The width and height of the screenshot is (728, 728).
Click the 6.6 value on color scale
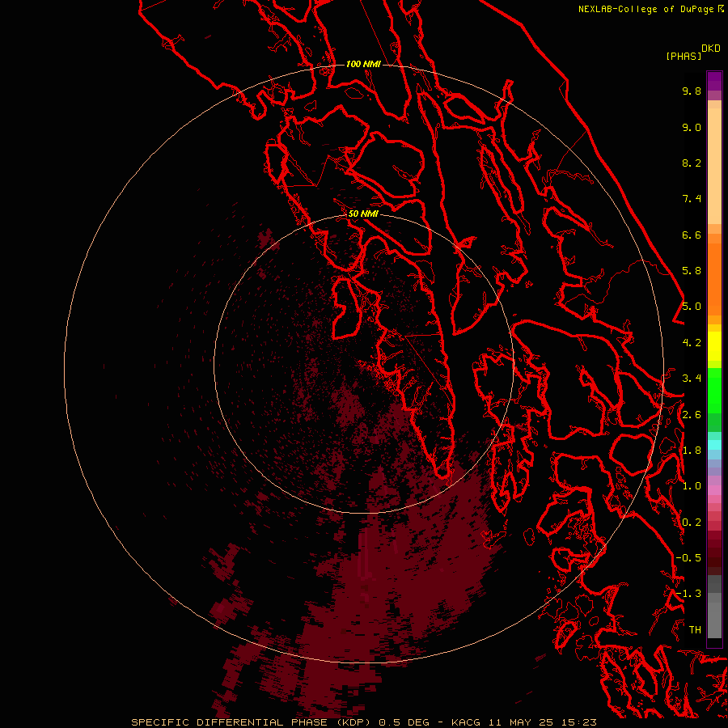click(x=692, y=235)
